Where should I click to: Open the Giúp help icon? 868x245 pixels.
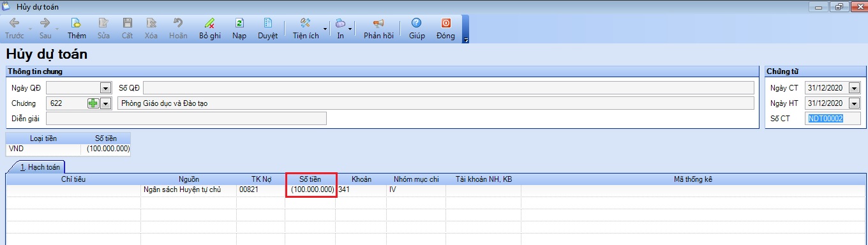[417, 23]
